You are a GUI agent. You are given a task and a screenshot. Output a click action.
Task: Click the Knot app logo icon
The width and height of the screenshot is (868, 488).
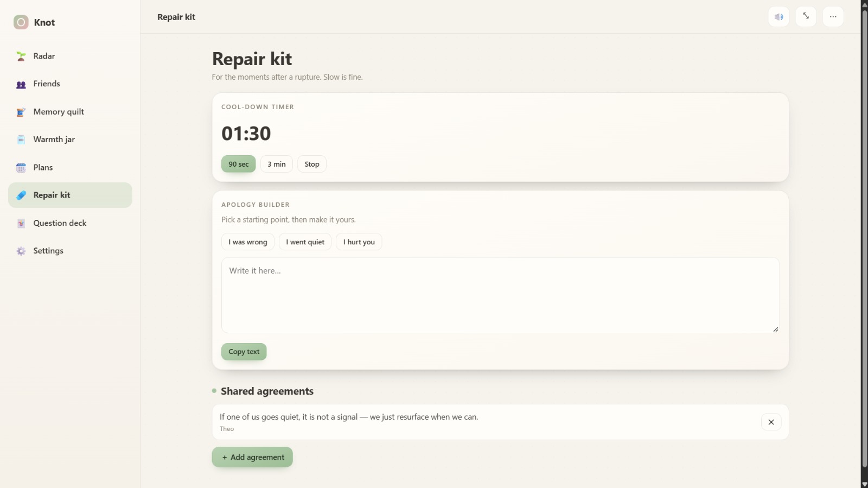click(21, 22)
